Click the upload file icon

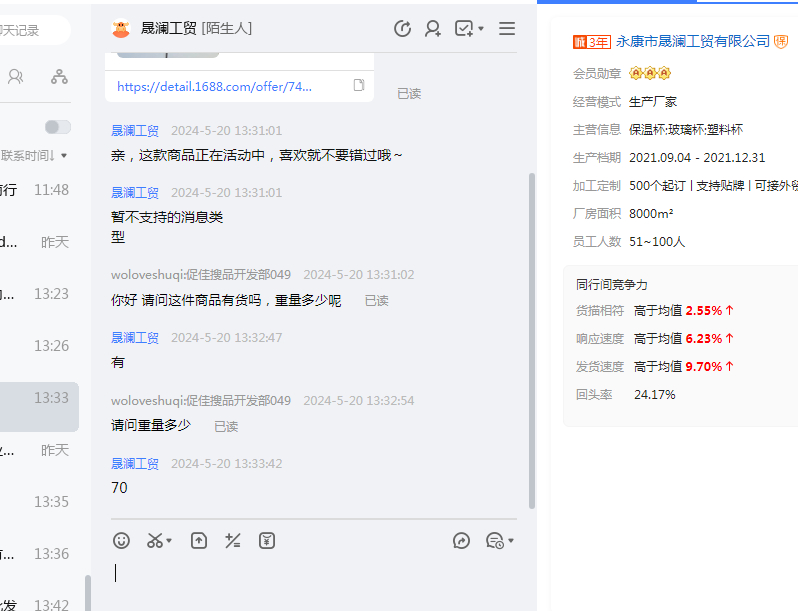click(199, 541)
